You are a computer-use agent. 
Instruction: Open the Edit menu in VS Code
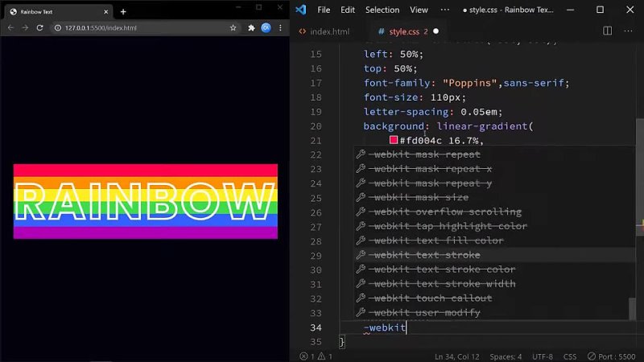[x=348, y=10]
